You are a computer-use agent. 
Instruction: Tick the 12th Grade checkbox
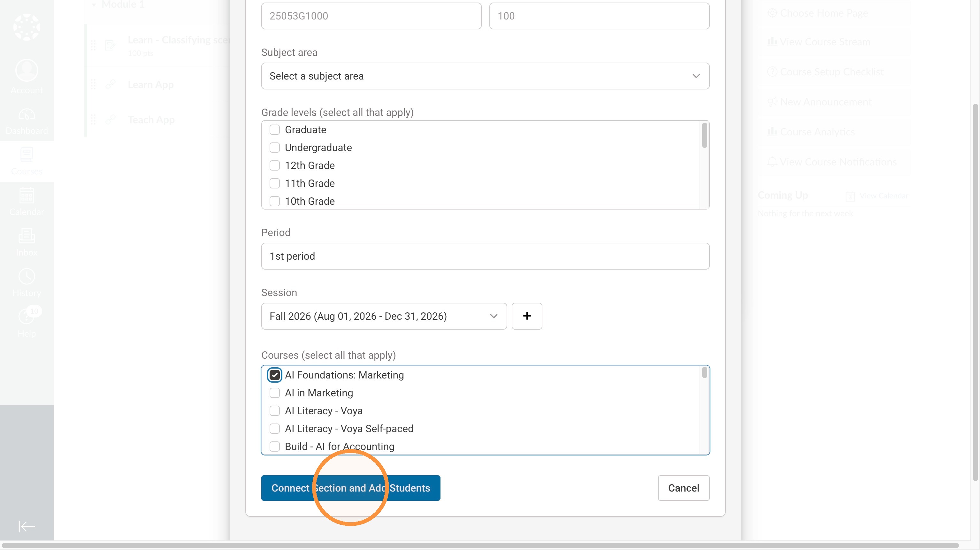[x=274, y=165]
